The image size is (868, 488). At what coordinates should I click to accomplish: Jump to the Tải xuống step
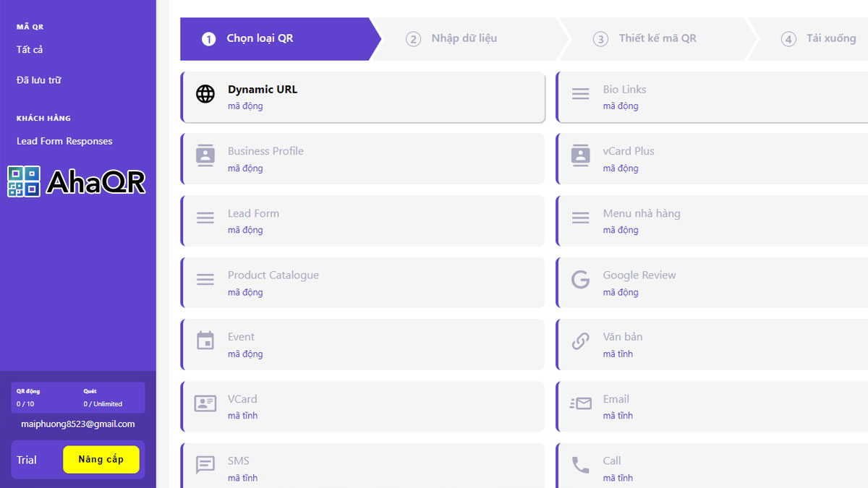point(830,38)
